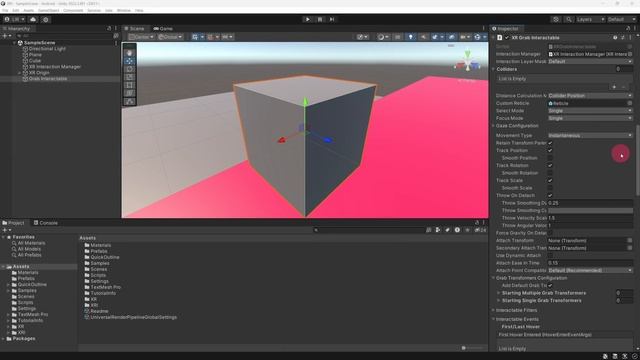This screenshot has width=640, height=360.
Task: Open the toolbar settings gear icon
Action: tap(45, 19)
